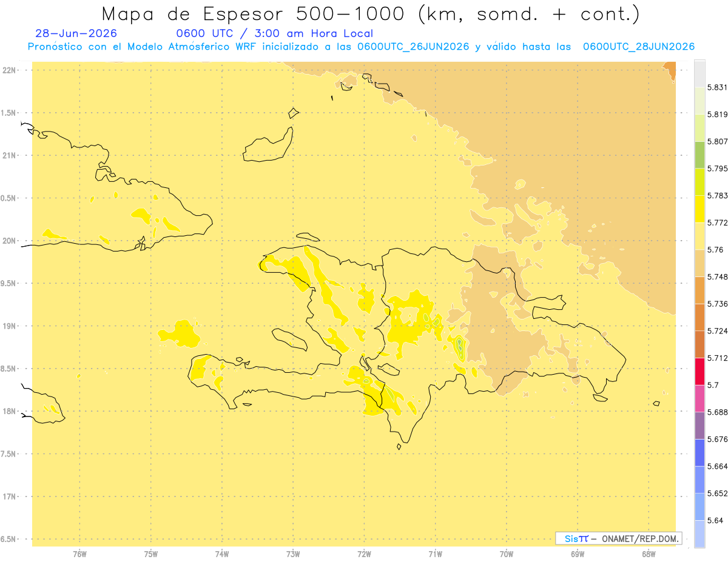Click the '69W' longitude label

pyautogui.click(x=578, y=554)
